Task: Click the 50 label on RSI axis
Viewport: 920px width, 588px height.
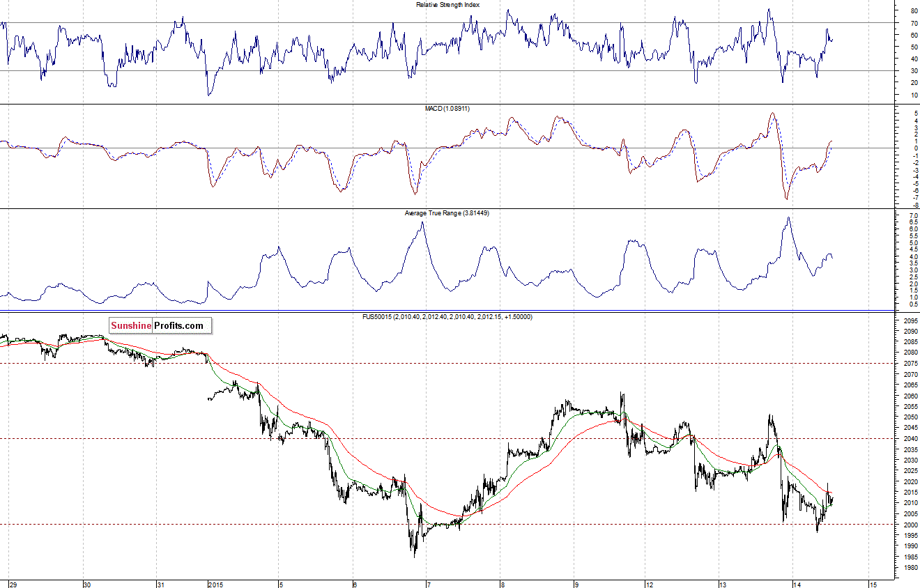Action: [913, 47]
